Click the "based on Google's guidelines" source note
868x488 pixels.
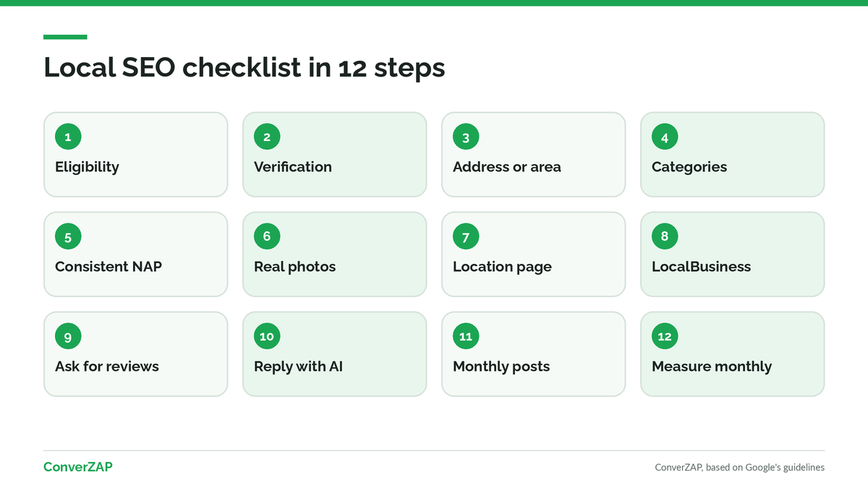[739, 467]
